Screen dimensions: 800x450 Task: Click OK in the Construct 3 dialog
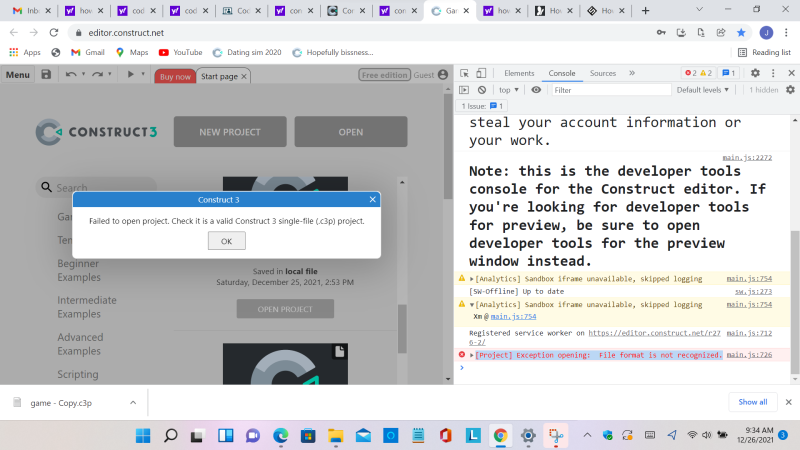tap(227, 241)
